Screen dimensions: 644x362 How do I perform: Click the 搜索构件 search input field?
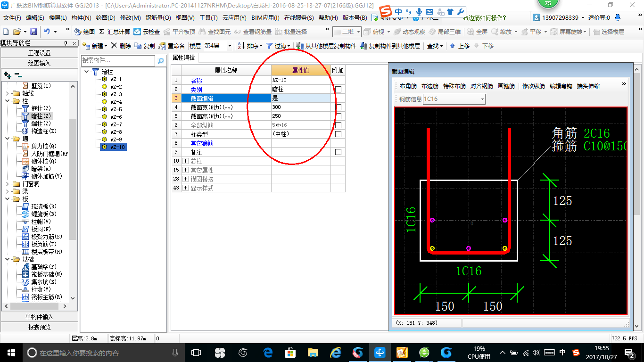(118, 60)
